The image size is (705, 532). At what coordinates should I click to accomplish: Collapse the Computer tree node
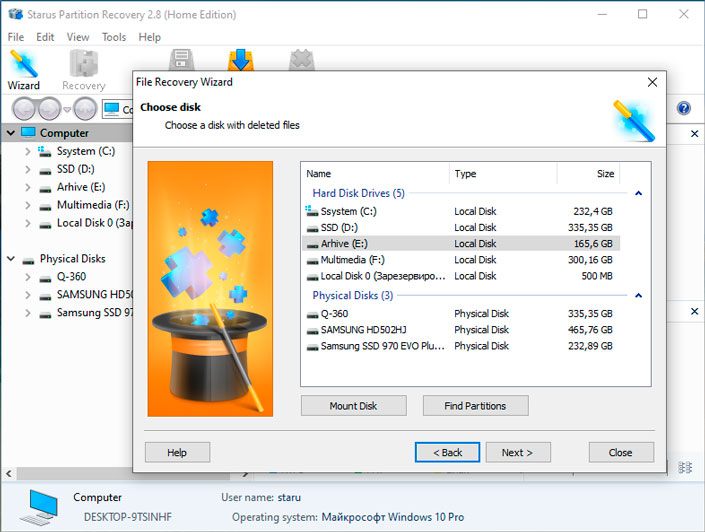tap(11, 133)
